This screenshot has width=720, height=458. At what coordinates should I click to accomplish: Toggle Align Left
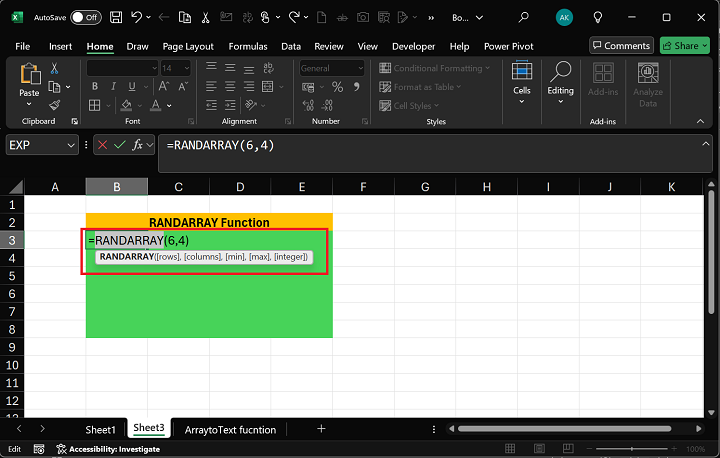point(211,86)
